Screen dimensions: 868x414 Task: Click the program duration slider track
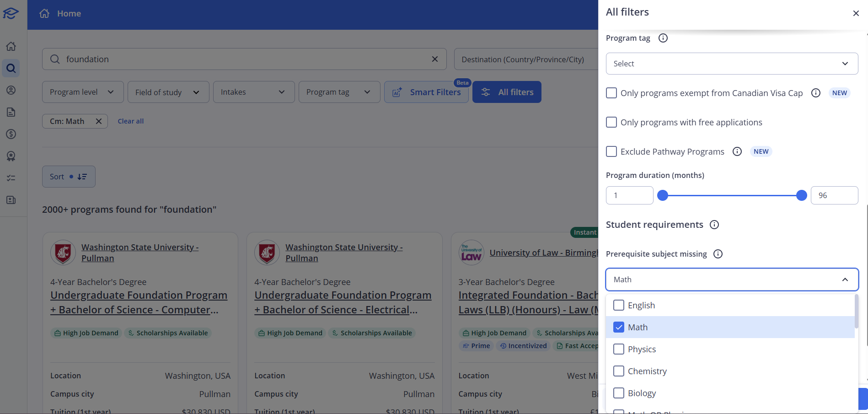[732, 195]
